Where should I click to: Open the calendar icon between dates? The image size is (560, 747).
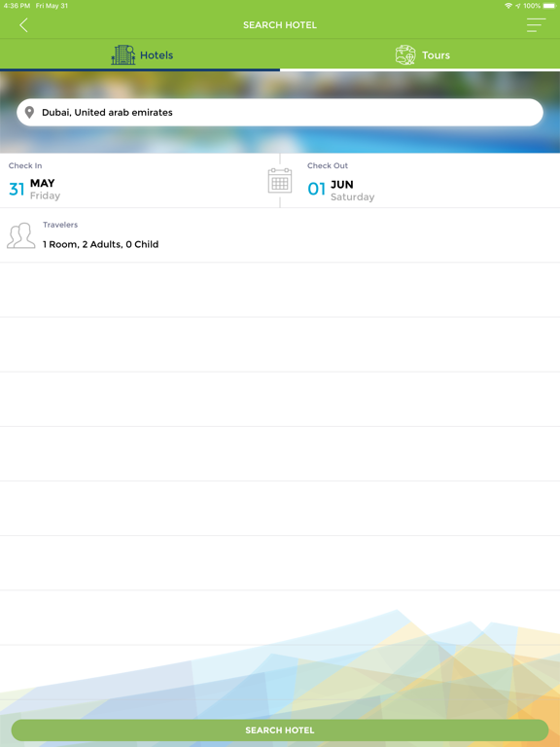click(x=280, y=181)
